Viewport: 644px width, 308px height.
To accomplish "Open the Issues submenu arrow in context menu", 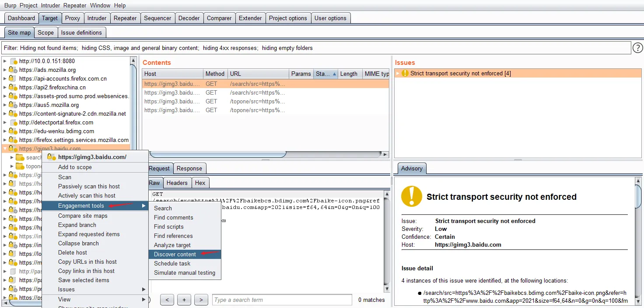I will point(143,289).
